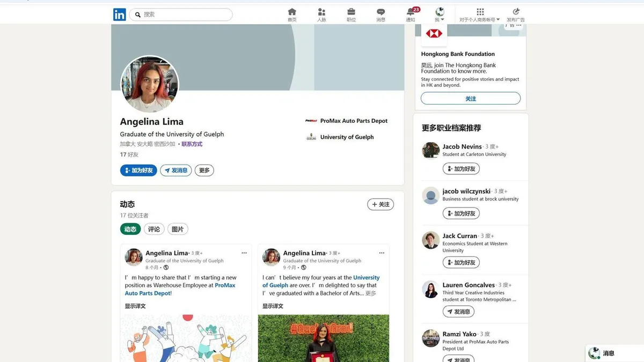Open the Me (我) profile menu

(440, 15)
